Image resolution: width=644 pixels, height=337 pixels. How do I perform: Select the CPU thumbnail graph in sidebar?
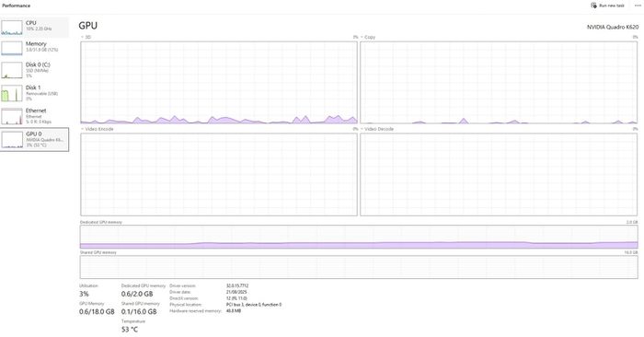pos(11,27)
